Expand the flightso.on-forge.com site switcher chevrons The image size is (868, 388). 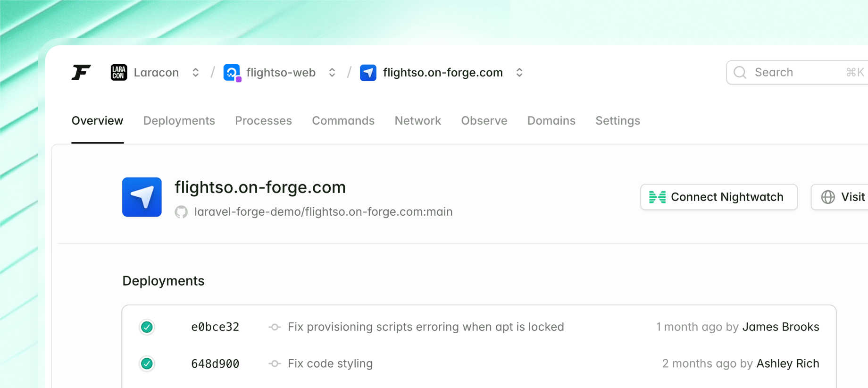pos(519,72)
